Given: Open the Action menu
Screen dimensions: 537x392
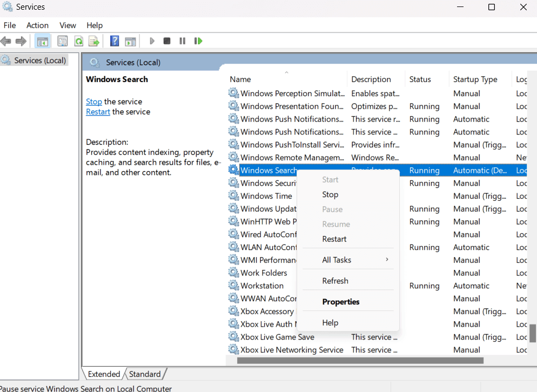Looking at the screenshot, I should coord(37,25).
